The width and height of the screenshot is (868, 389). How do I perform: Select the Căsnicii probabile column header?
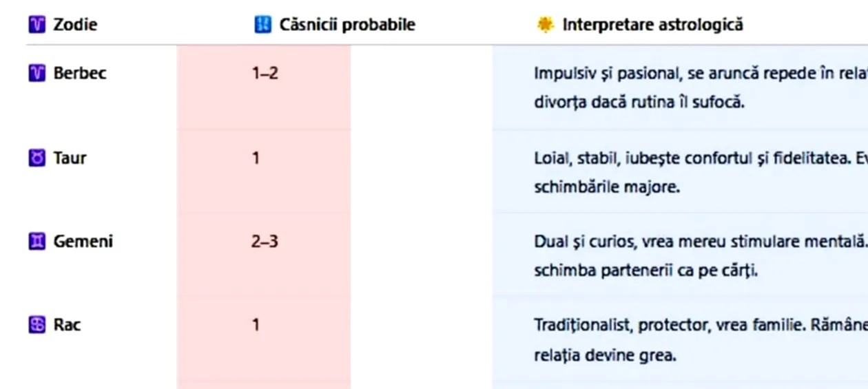click(347, 25)
